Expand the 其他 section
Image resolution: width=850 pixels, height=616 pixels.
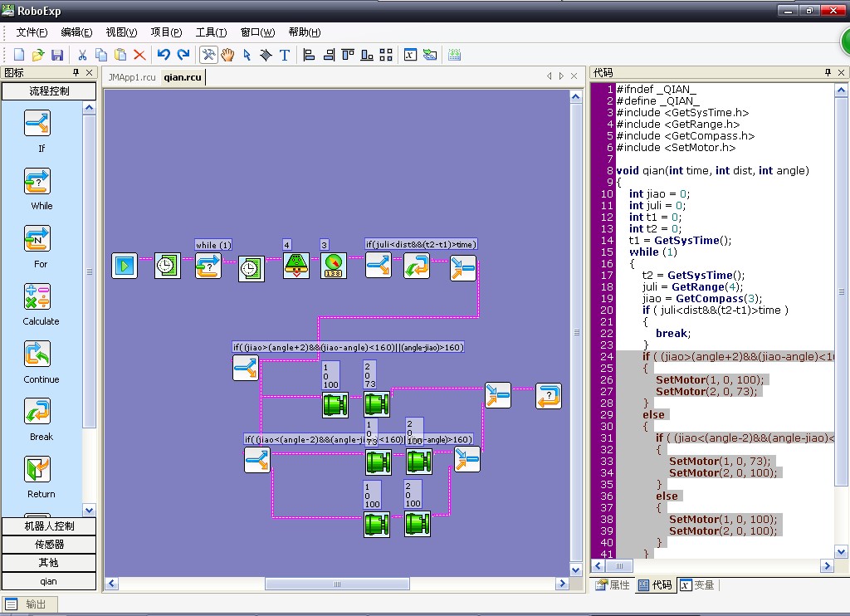tap(49, 563)
